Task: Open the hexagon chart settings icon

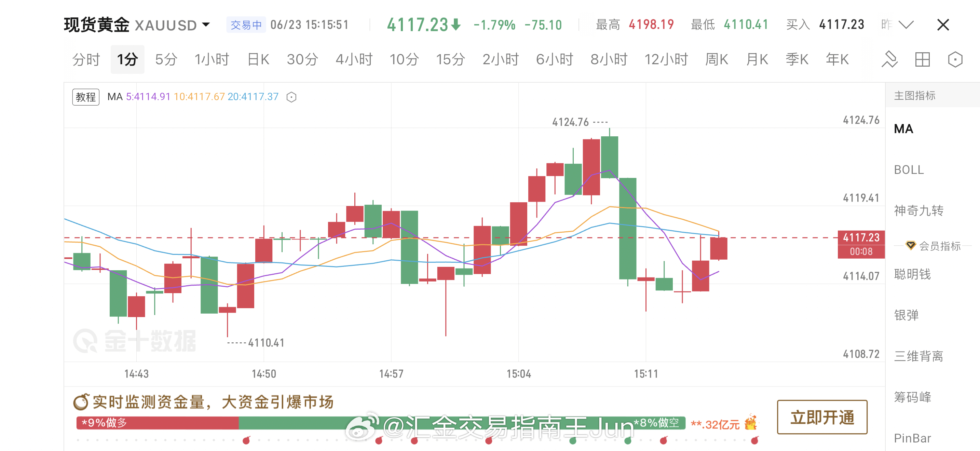Action: pyautogui.click(x=955, y=59)
